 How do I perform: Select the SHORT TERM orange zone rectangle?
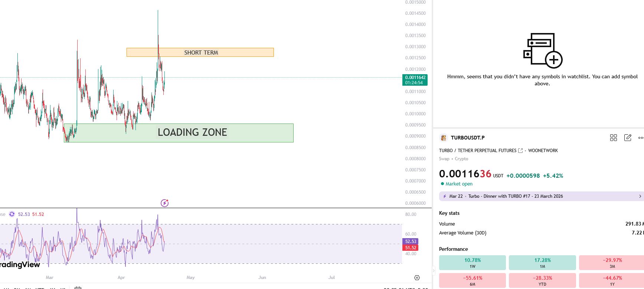pyautogui.click(x=200, y=52)
